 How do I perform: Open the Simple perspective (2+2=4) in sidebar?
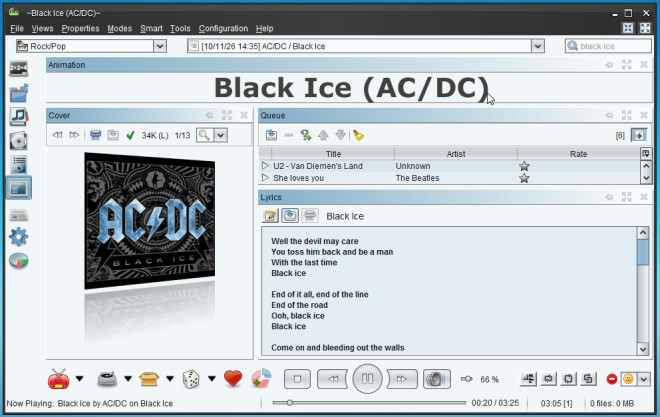(x=19, y=69)
